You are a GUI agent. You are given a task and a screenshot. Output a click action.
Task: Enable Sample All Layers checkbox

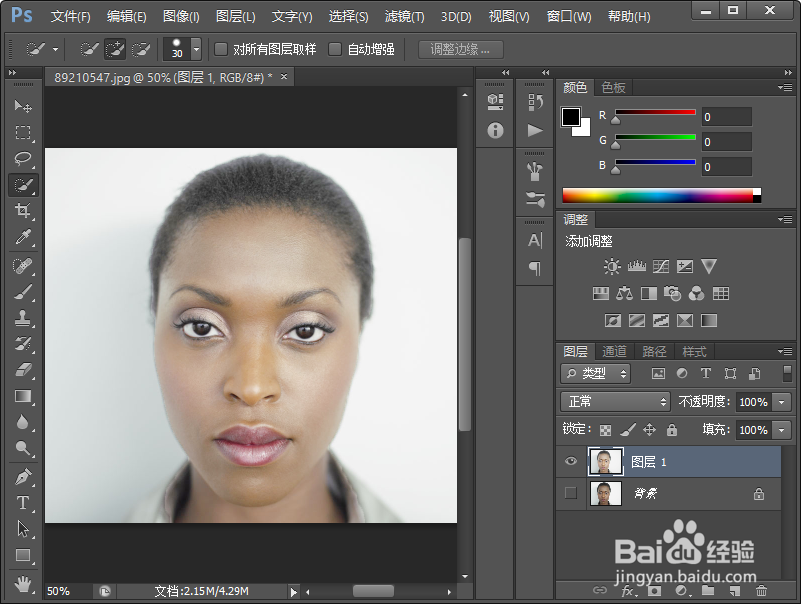(221, 49)
